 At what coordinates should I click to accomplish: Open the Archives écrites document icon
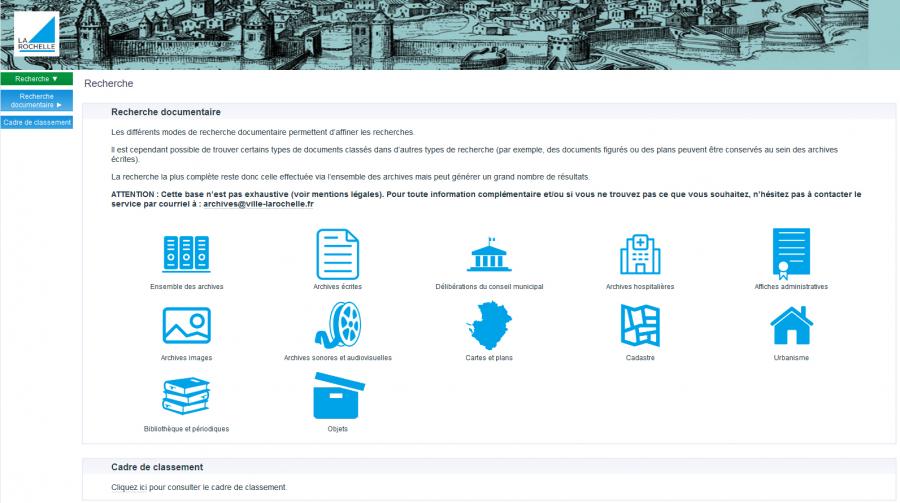coord(338,254)
